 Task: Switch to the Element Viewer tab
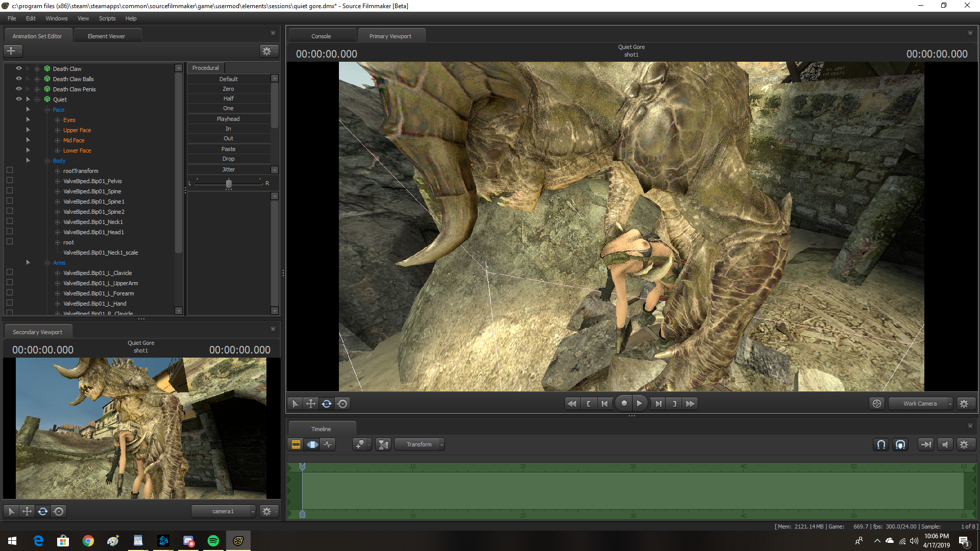[106, 36]
